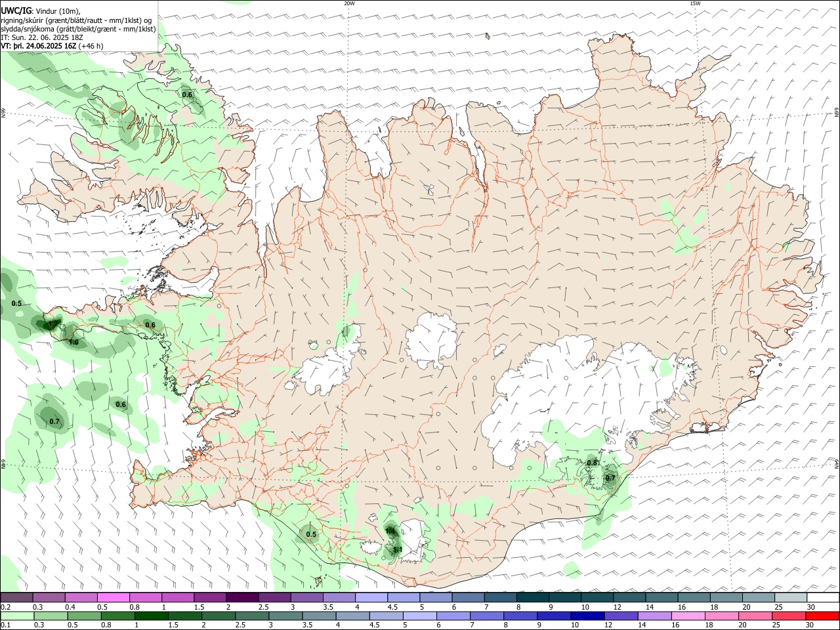Click the '20W' longitude label
840x630 pixels.
point(349,3)
